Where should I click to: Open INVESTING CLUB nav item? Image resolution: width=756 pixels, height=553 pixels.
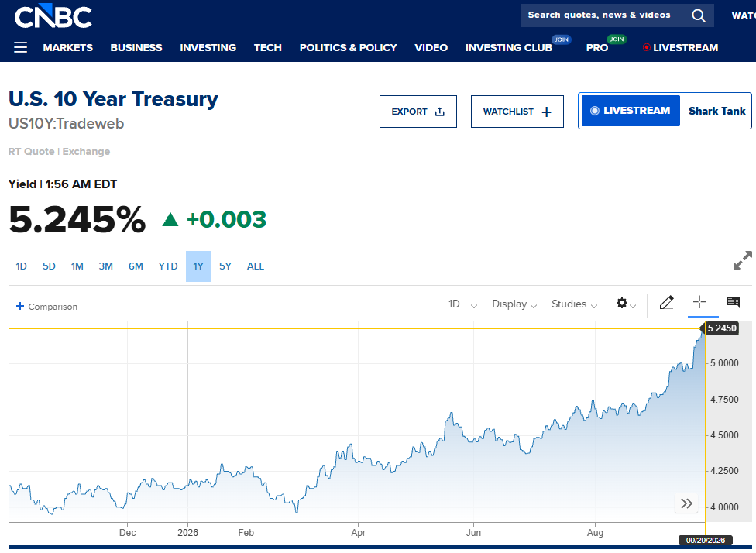(509, 48)
